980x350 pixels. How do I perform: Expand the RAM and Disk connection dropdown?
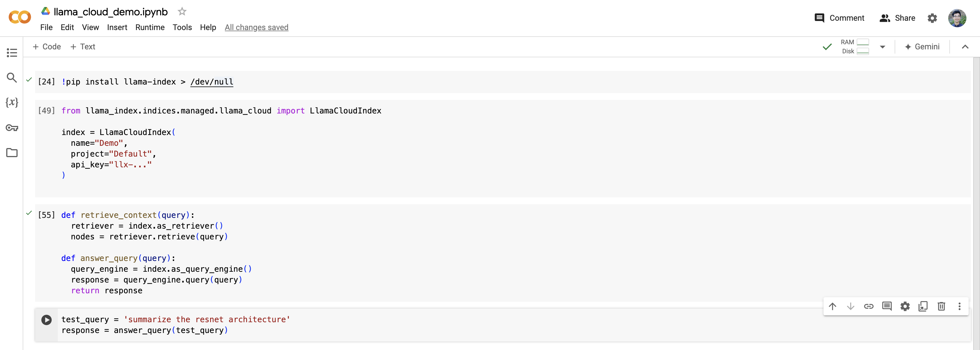coord(882,47)
